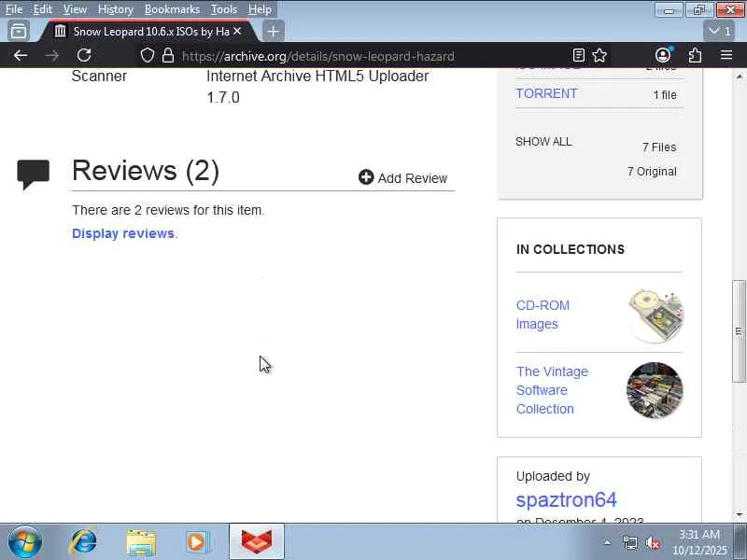Screen dimensions: 747x560
Task: Open uploader spaztron64 profile link
Action: coord(567,499)
